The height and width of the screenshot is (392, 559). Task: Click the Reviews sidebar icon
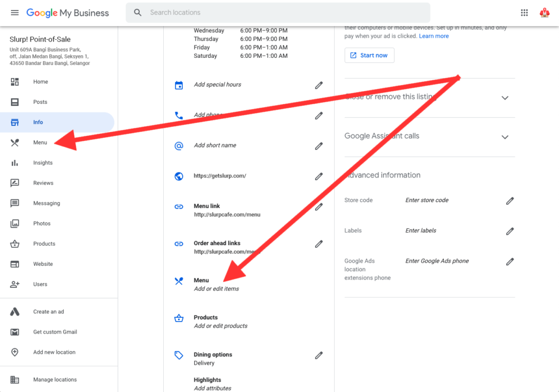[x=15, y=183]
